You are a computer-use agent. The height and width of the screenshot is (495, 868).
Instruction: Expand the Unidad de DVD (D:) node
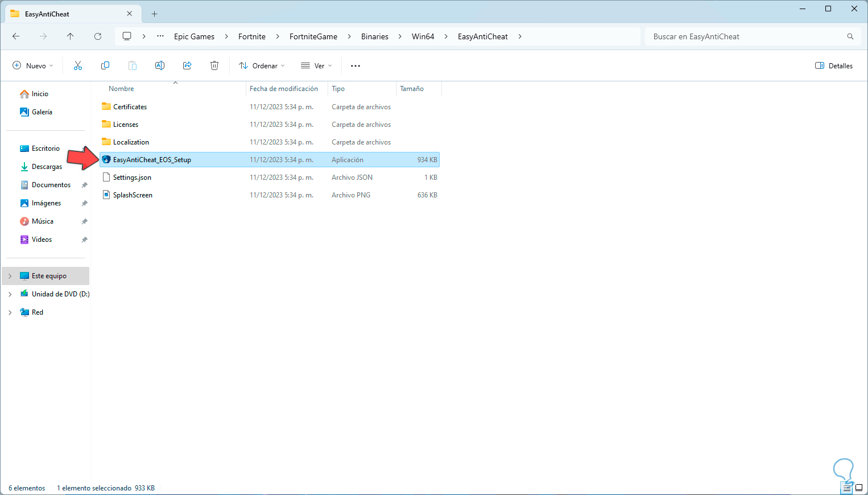[10, 294]
